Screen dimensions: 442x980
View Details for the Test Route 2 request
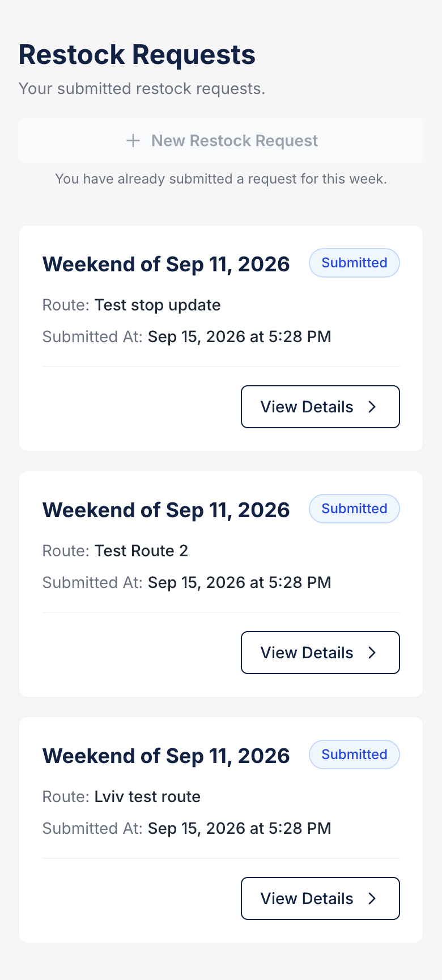coord(321,653)
